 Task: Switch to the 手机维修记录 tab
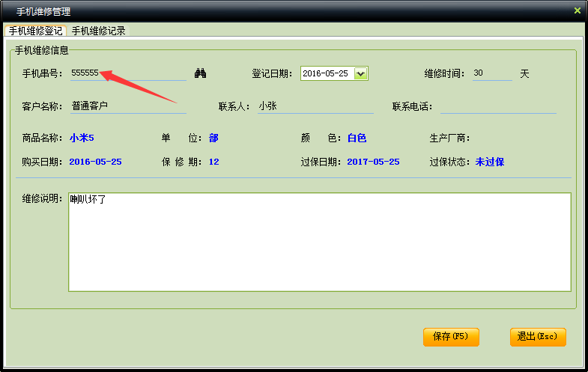(99, 31)
